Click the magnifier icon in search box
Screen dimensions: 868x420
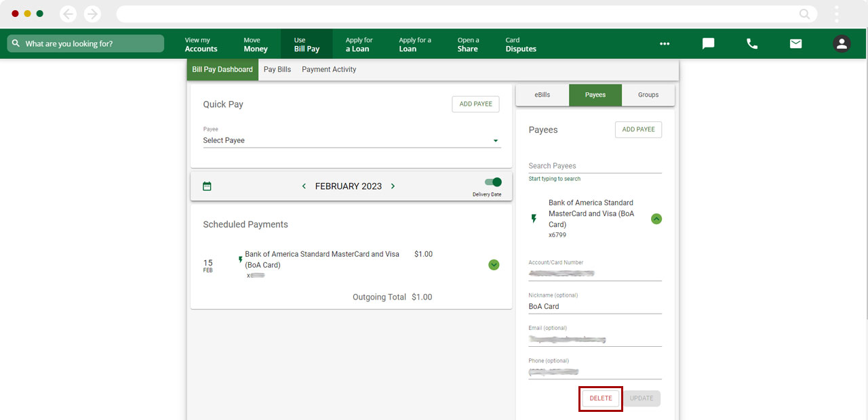point(16,43)
